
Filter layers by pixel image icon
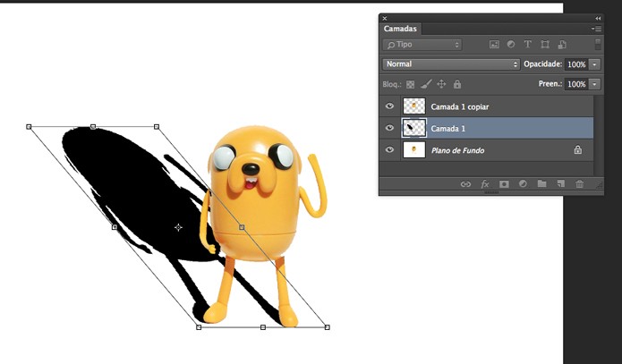pos(494,45)
